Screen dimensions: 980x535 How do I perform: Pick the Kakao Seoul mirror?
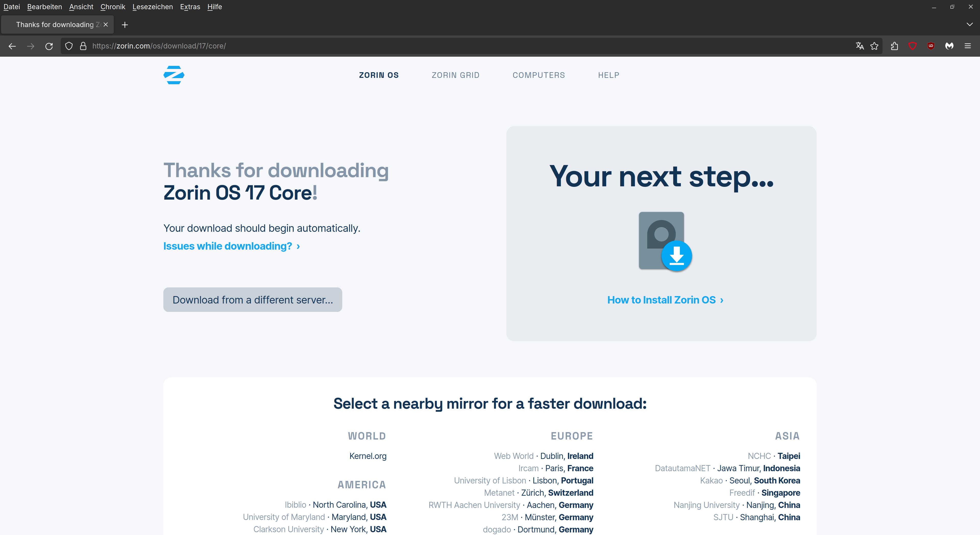tap(750, 481)
